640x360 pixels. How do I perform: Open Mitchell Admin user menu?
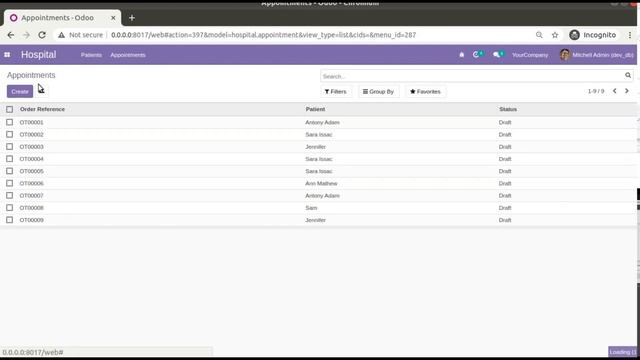(x=597, y=55)
